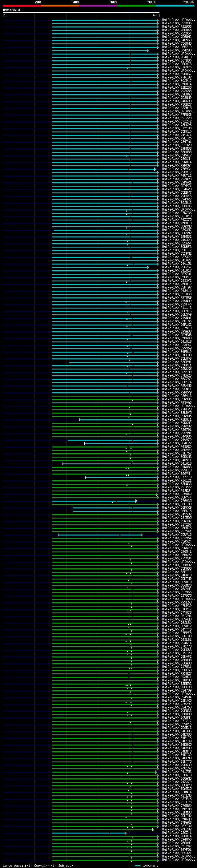Select hit label UniRef100_A3RGT9
The image size is (197, 868).
point(177,775)
